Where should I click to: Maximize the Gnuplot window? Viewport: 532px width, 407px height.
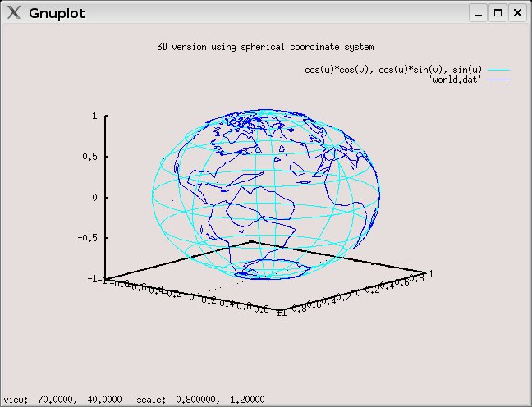coord(498,13)
